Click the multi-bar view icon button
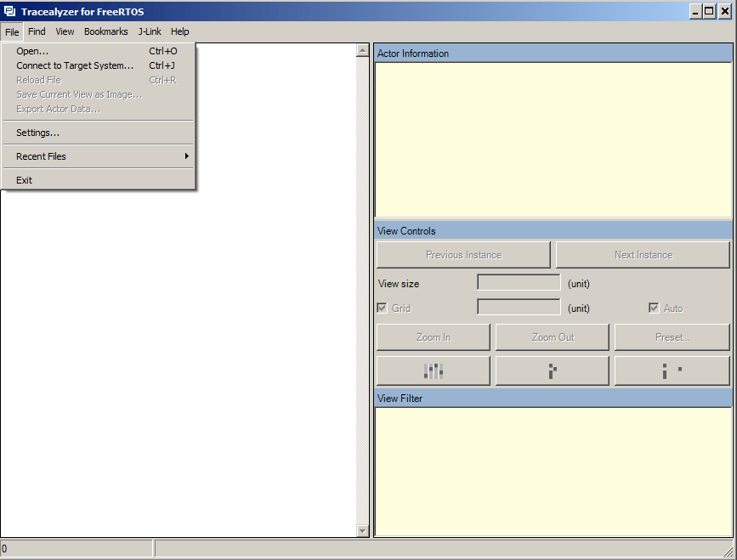 point(433,371)
